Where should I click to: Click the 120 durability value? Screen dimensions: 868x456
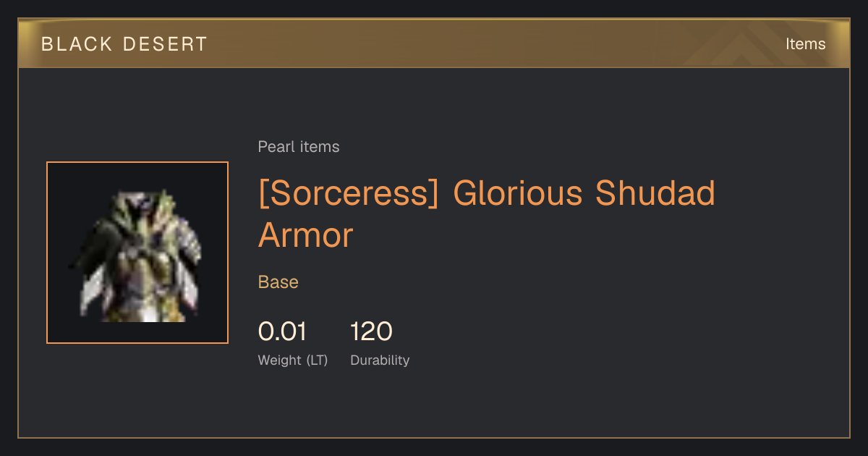371,332
